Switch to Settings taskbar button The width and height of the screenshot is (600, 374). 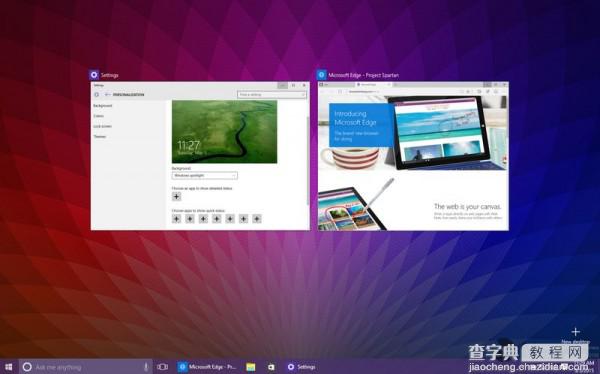(x=303, y=367)
